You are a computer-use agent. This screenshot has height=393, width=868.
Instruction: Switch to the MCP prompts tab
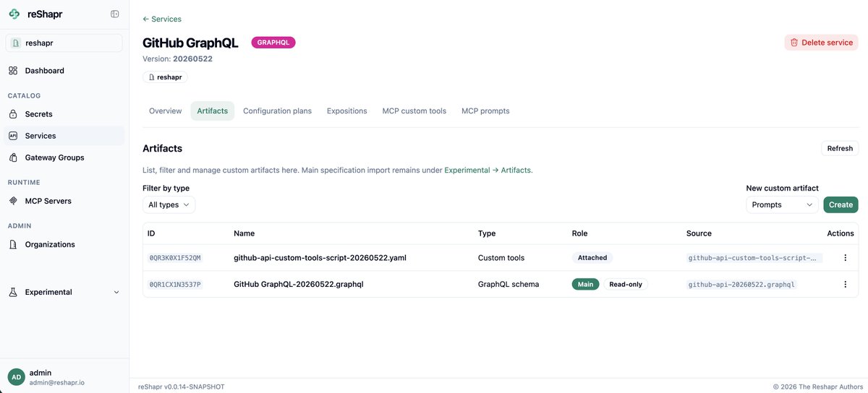[485, 111]
